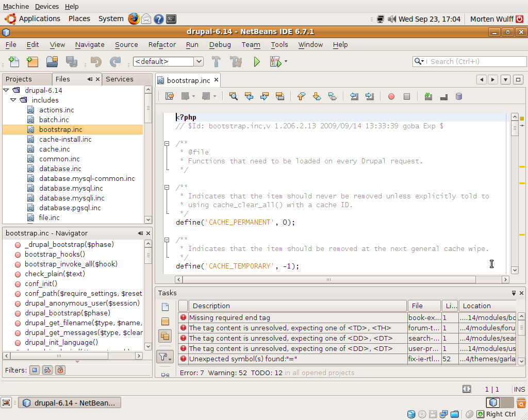
Task: Click the Undo toolbar icon
Action: click(96, 62)
